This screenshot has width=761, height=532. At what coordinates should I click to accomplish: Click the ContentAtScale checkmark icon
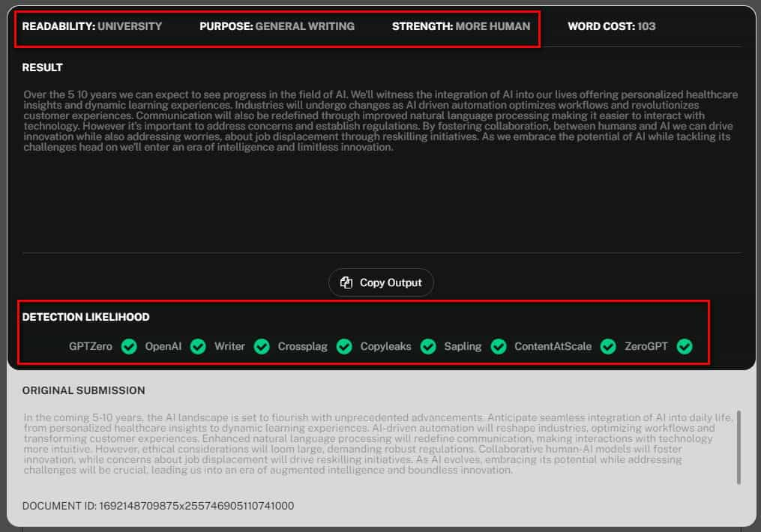coord(608,346)
